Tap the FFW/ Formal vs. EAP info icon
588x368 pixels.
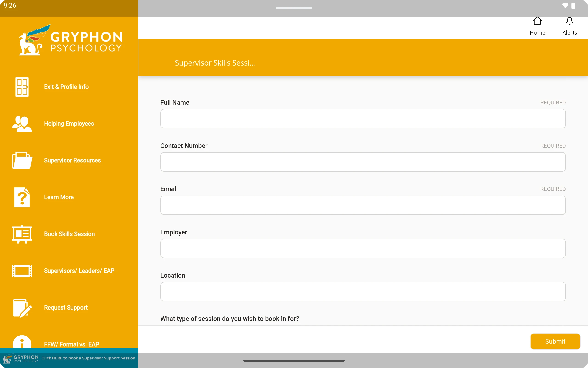(x=22, y=342)
